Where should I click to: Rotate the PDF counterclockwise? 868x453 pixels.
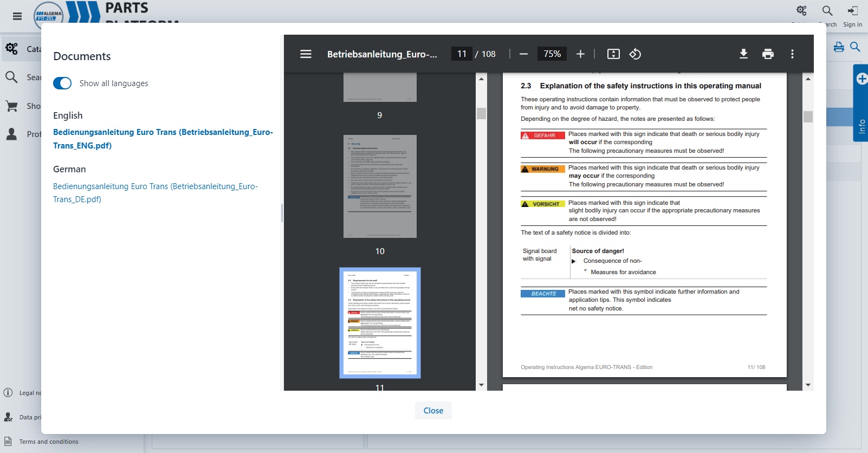(x=635, y=54)
